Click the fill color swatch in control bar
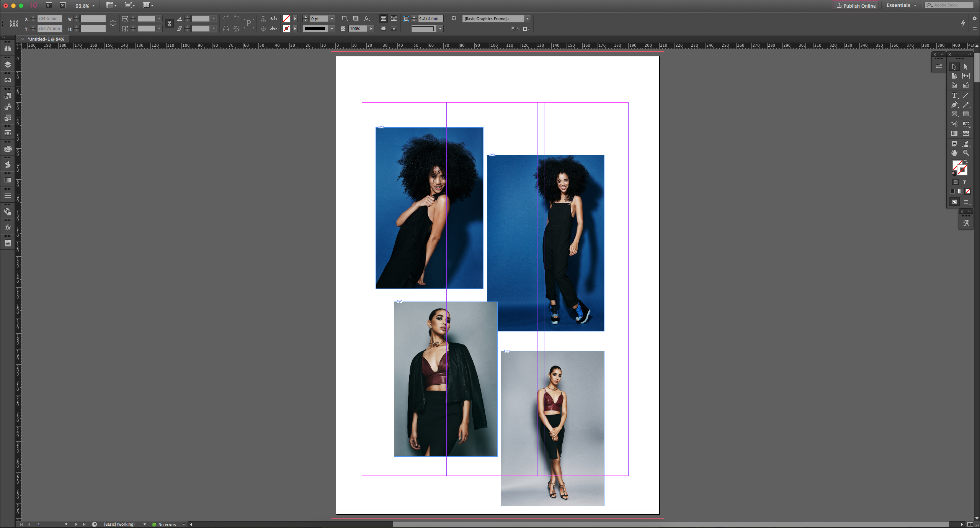The image size is (980, 528). [286, 18]
